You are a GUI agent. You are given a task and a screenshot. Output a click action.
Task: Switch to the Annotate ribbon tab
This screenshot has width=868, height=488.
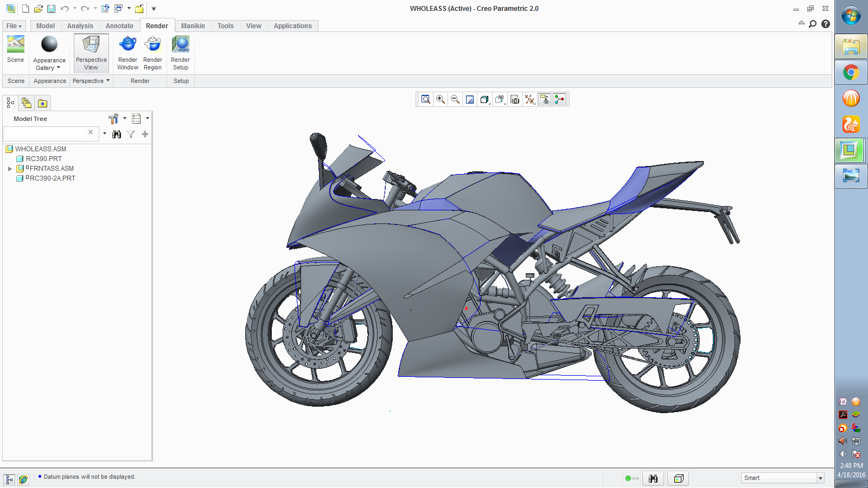pos(119,26)
